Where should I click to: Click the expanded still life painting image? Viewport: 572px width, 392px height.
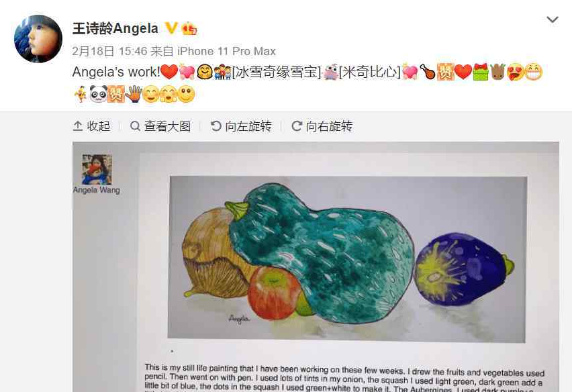[316, 267]
